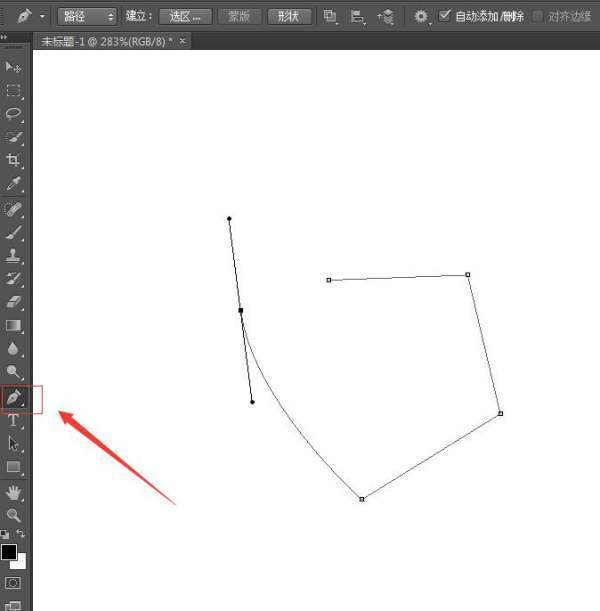This screenshot has height=611, width=600.
Task: Click the lower direction handle endpoint
Action: coord(252,402)
